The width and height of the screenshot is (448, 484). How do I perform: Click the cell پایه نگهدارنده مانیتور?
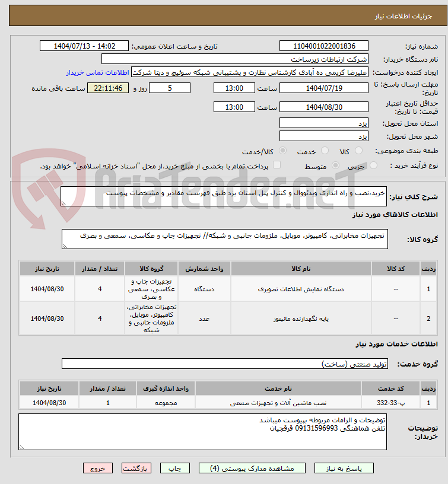(301, 319)
